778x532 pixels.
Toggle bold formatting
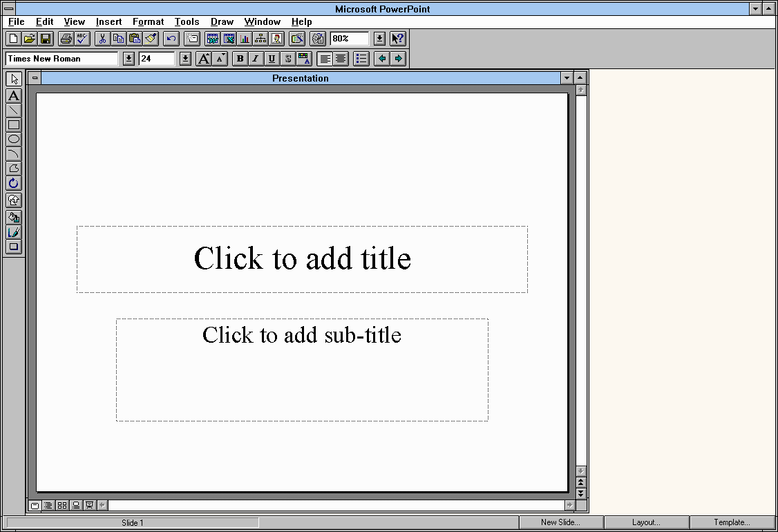tap(240, 59)
